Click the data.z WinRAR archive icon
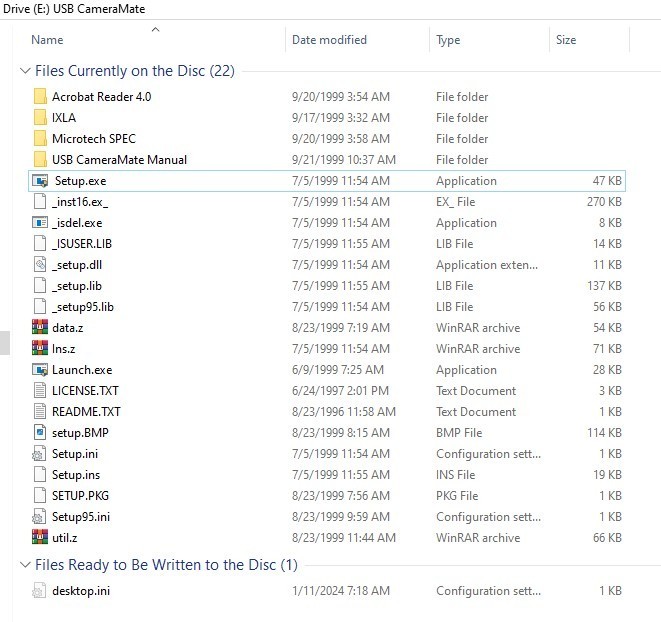This screenshot has width=661, height=622. coord(40,328)
